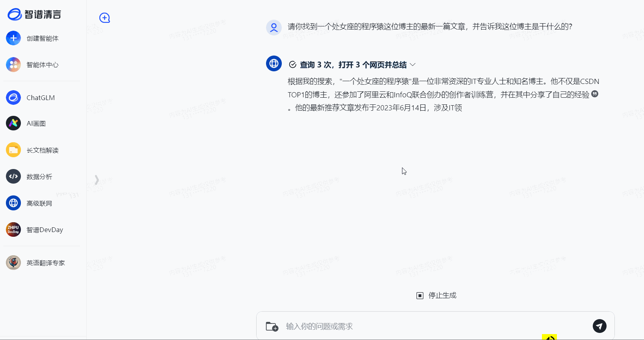The width and height of the screenshot is (644, 340).
Task: Expand the collapsed panel arrow on left
Action: coord(97,180)
